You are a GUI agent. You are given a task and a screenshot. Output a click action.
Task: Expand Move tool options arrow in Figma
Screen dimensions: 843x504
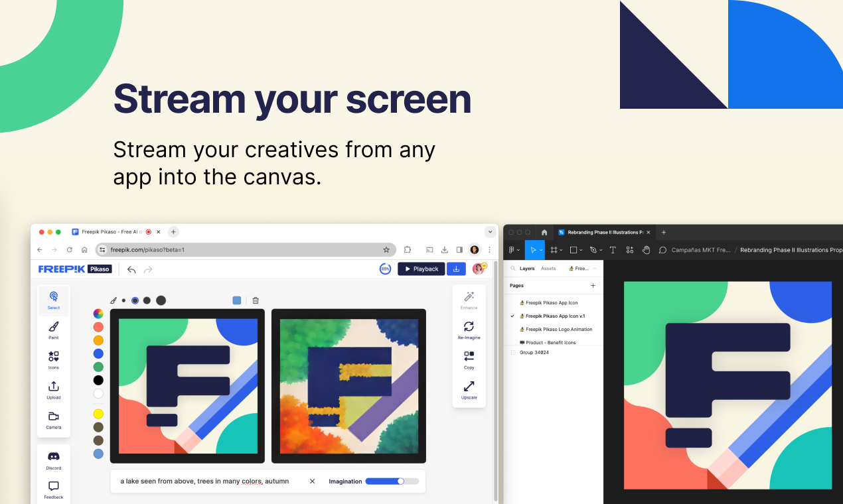click(541, 250)
